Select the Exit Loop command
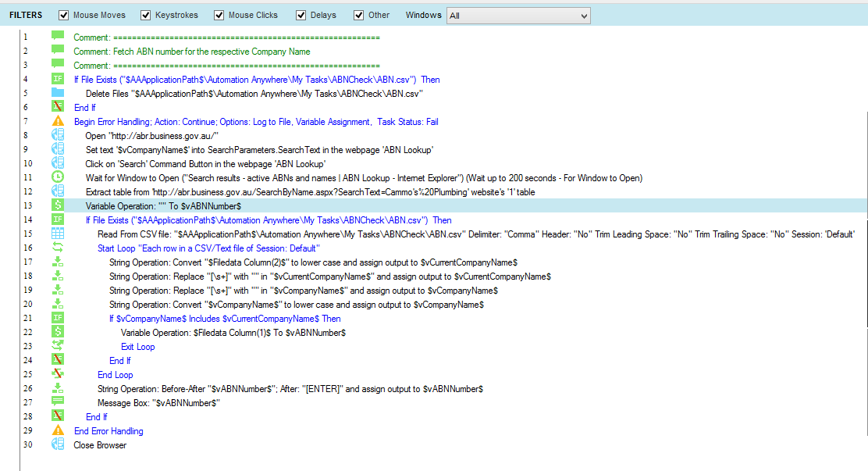 (x=138, y=347)
